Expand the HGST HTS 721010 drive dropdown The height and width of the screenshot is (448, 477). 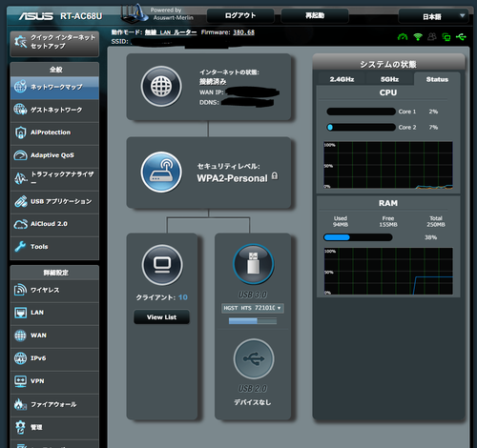coord(253,308)
